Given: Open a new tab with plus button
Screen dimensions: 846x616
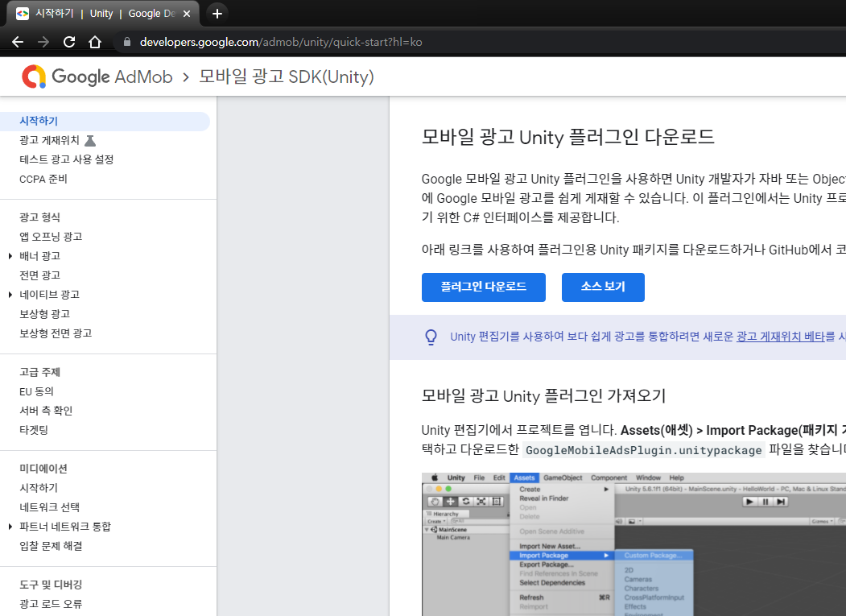Looking at the screenshot, I should tap(217, 14).
